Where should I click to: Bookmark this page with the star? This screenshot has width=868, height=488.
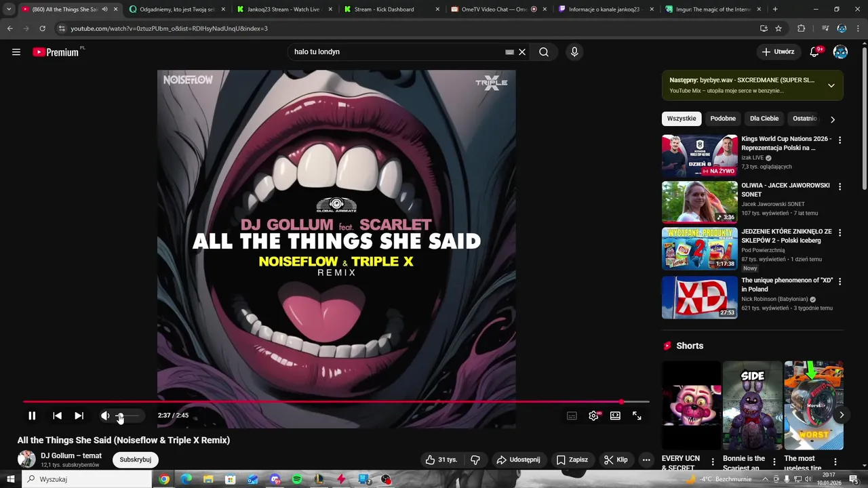pos(778,28)
